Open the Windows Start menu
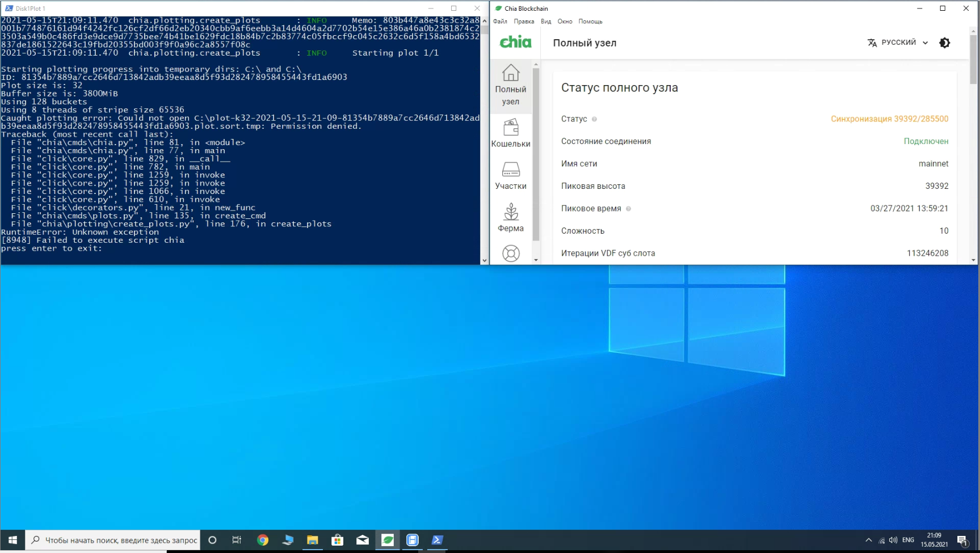 tap(12, 540)
